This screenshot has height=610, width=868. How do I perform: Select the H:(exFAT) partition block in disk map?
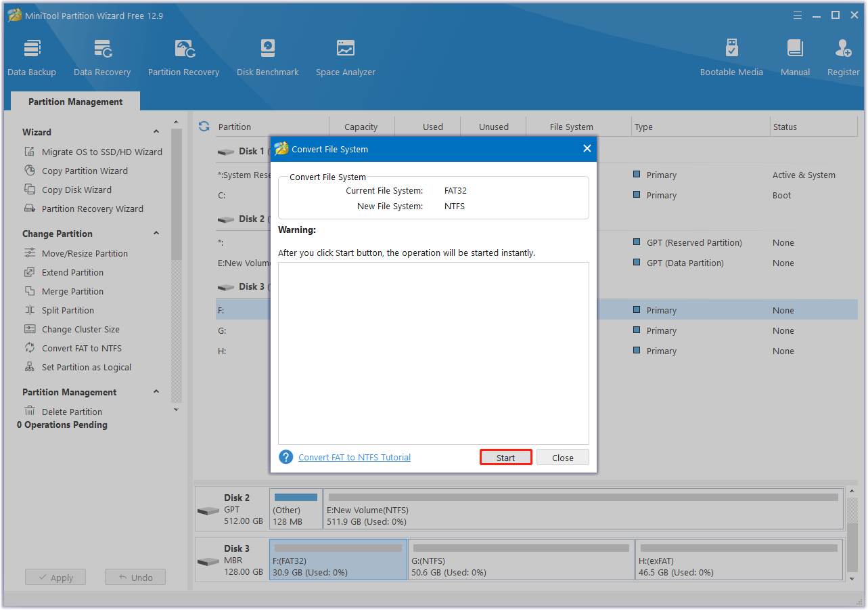pos(739,560)
